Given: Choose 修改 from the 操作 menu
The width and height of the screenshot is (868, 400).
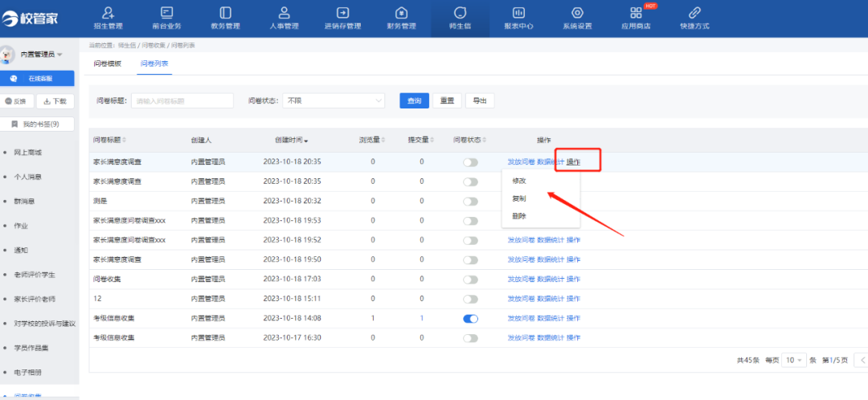Looking at the screenshot, I should (519, 181).
